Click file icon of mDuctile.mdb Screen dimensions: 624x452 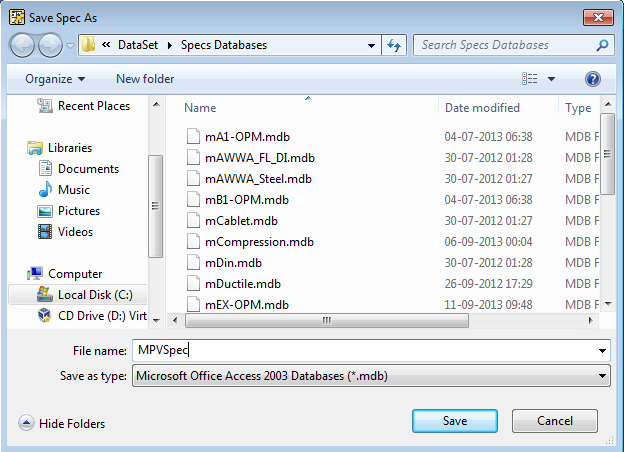click(193, 283)
